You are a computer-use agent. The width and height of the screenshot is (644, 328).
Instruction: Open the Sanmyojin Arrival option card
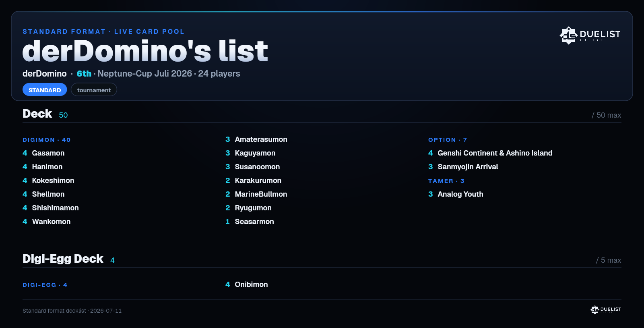click(463, 167)
